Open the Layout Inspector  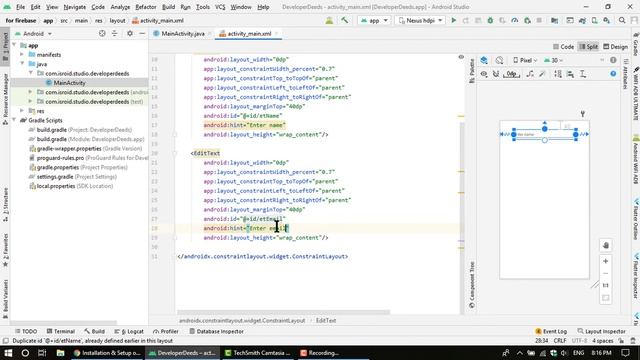[x=601, y=331]
